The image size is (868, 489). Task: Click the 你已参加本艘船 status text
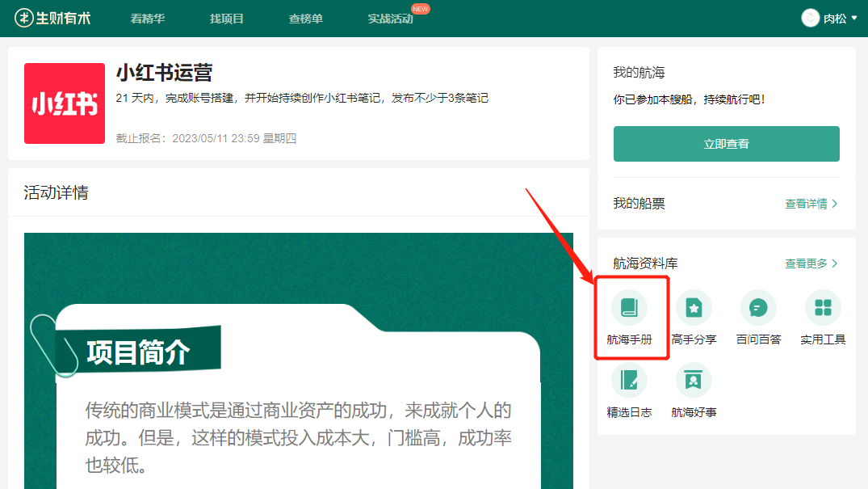click(690, 99)
